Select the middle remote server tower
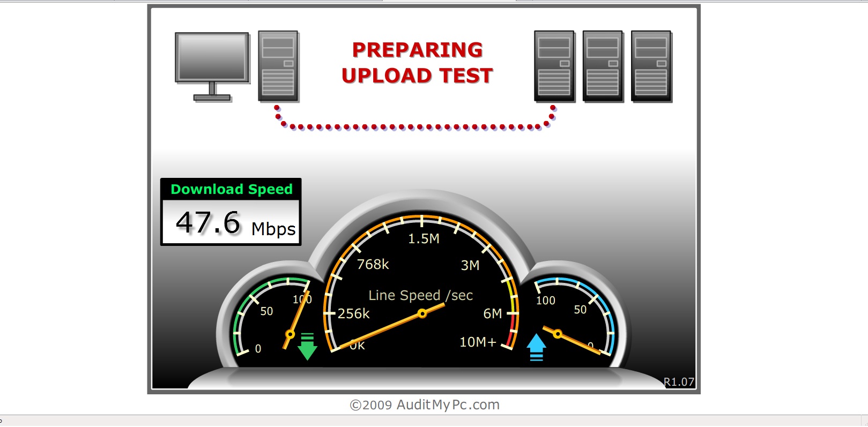868x427 pixels. point(603,66)
